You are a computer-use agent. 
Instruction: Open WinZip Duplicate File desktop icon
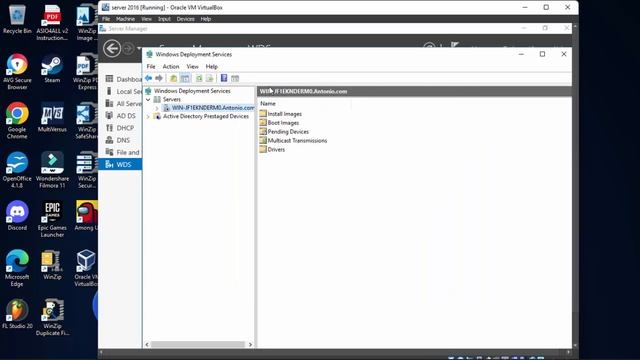(52, 318)
